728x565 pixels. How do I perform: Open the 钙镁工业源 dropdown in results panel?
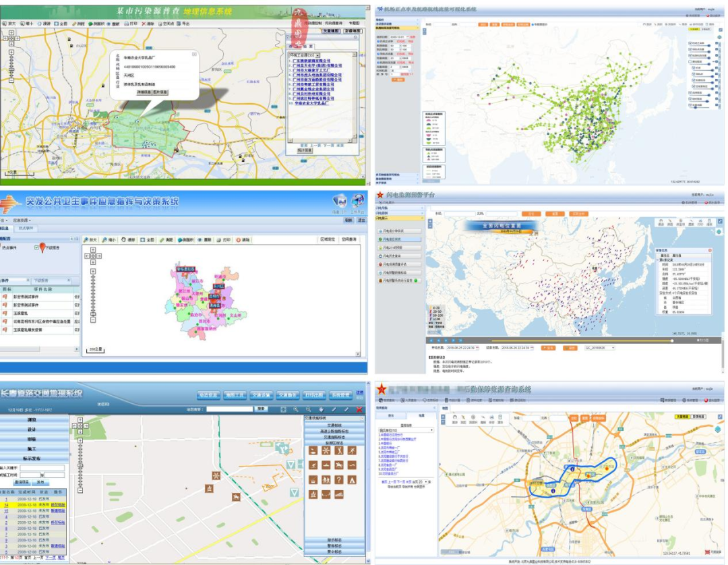(304, 55)
